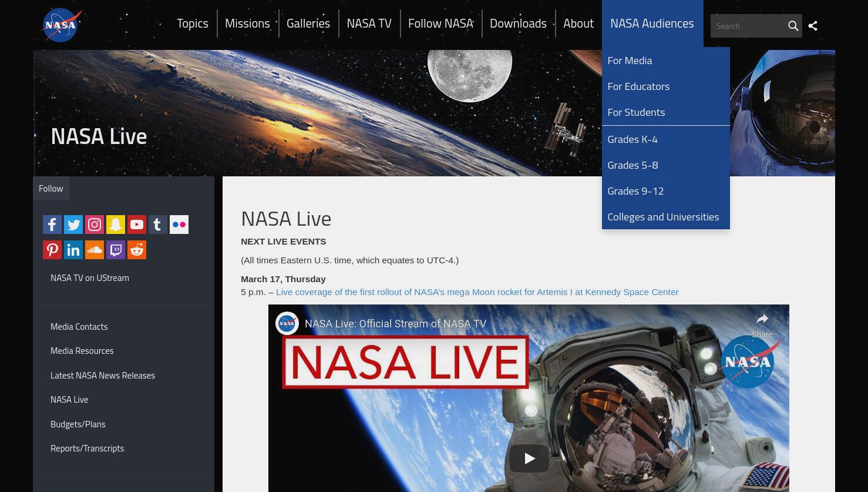This screenshot has width=868, height=492.
Task: Open the About menu
Action: [578, 24]
